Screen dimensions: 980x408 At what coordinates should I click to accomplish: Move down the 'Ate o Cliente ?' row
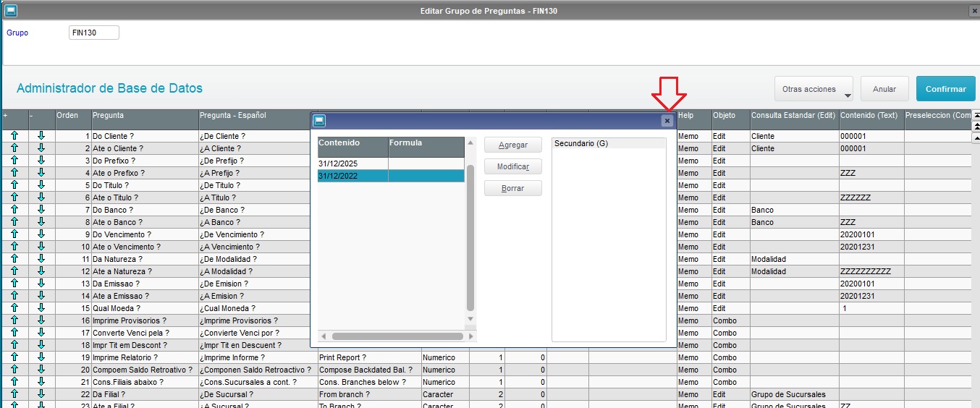click(41, 148)
